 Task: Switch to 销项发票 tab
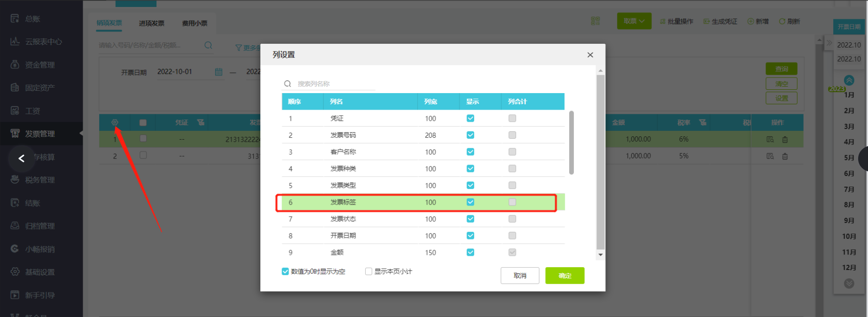[x=109, y=23]
